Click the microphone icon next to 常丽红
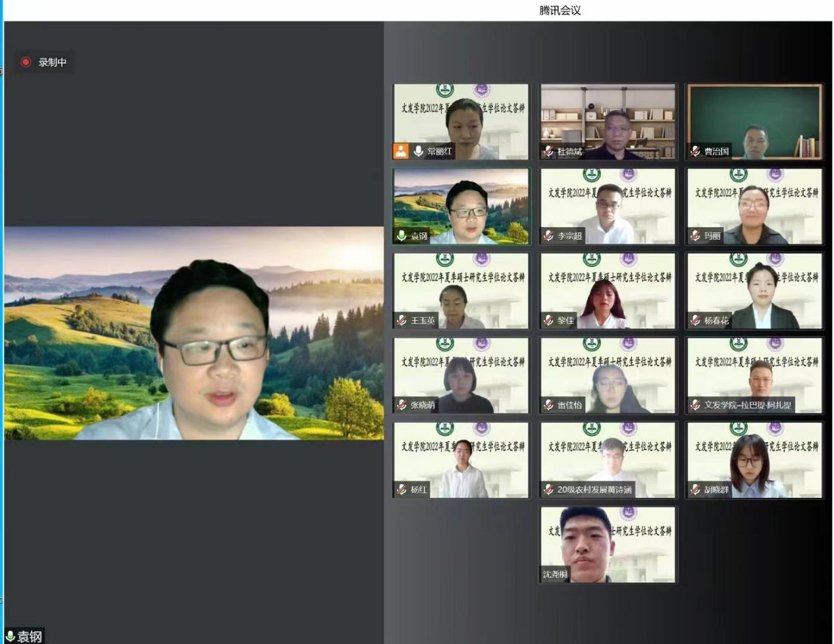 (x=418, y=151)
